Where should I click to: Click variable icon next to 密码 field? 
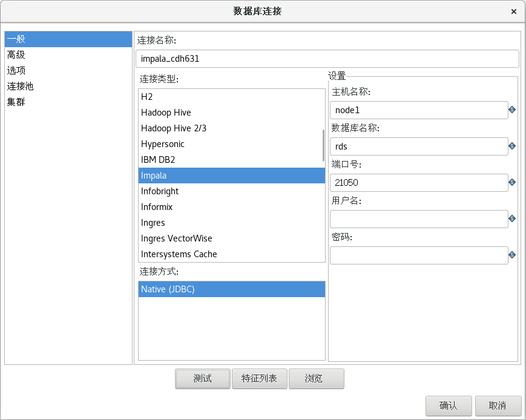point(512,255)
